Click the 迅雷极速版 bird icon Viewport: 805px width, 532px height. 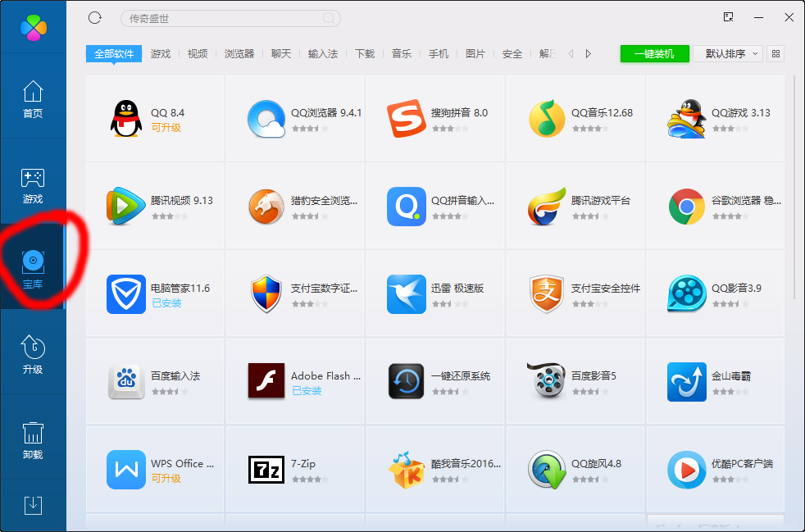pos(406,294)
